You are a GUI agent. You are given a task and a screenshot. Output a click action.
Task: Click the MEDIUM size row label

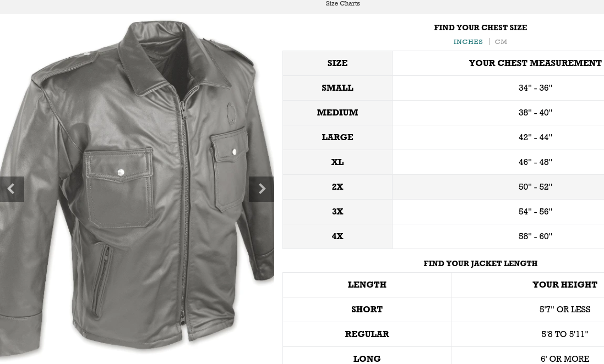tap(338, 113)
